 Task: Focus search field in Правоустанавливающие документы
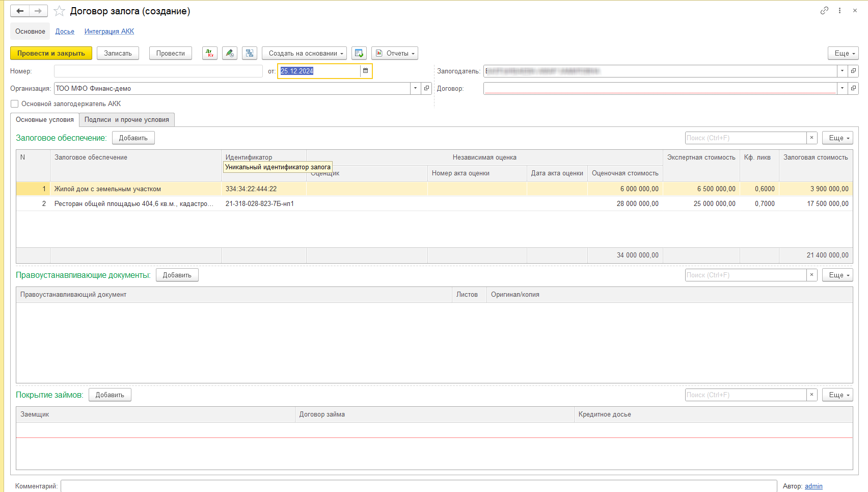746,275
